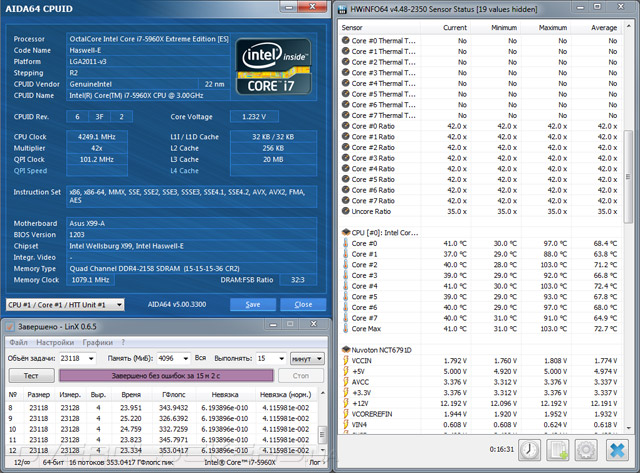Click the LinX results scrollbar down arrow

pos(322,450)
